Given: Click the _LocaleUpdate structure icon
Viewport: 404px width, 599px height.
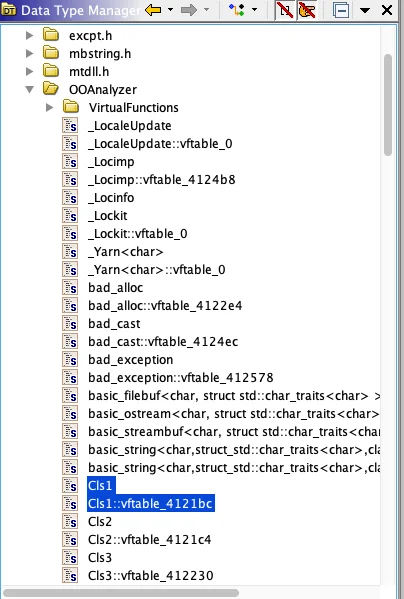Looking at the screenshot, I should pyautogui.click(x=70, y=125).
